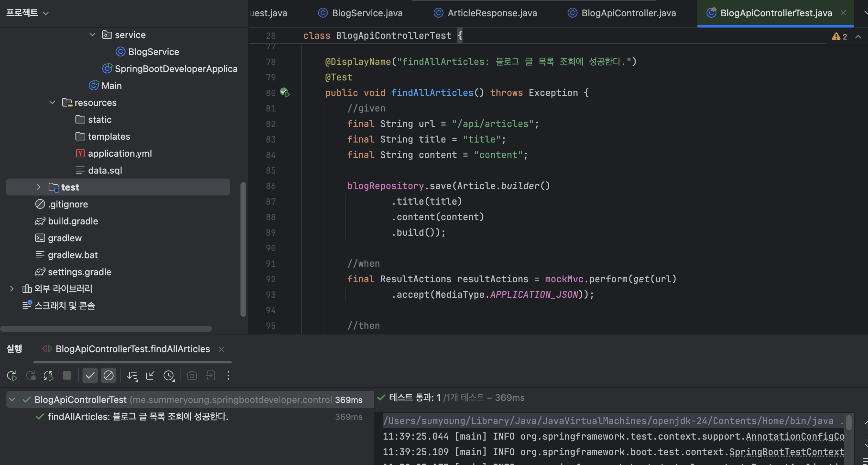Screen dimensions: 868x465
Task: Click the test history clock icon
Action: [x=169, y=376]
